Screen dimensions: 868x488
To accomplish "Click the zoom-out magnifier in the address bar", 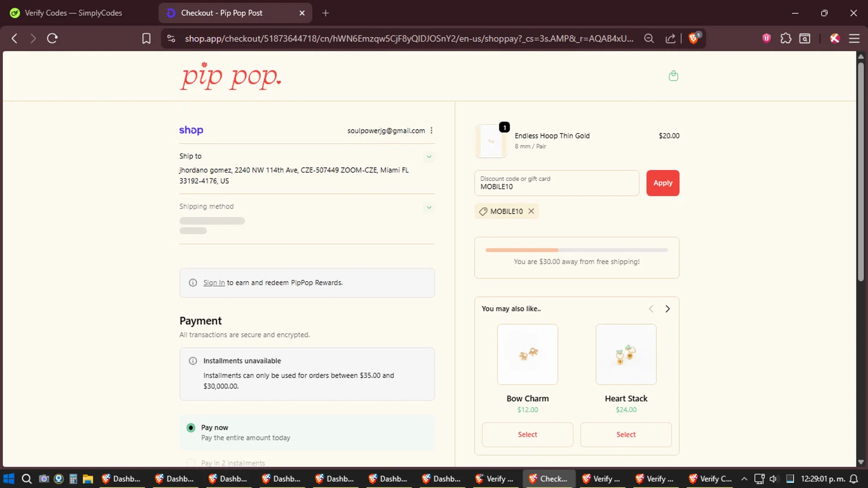I will pyautogui.click(x=649, y=38).
